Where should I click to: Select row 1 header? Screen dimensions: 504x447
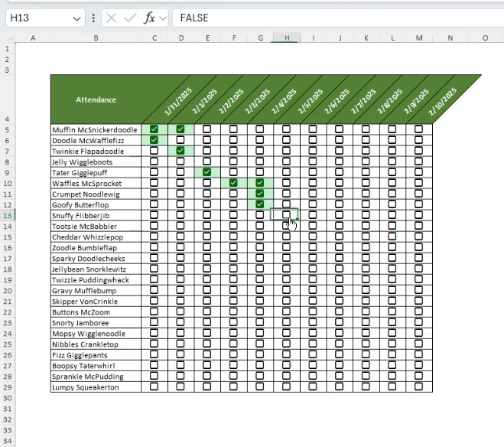8,49
